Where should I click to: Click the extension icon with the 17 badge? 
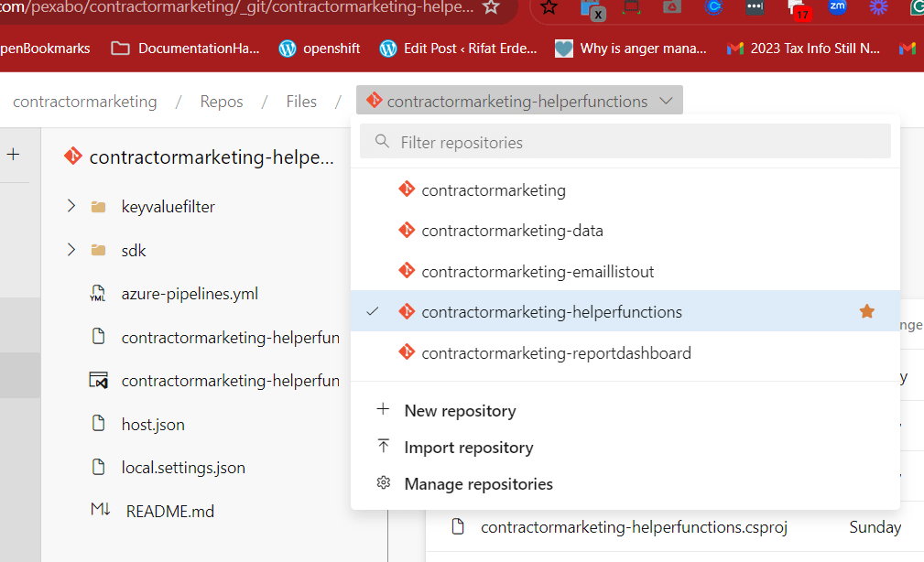point(798,9)
